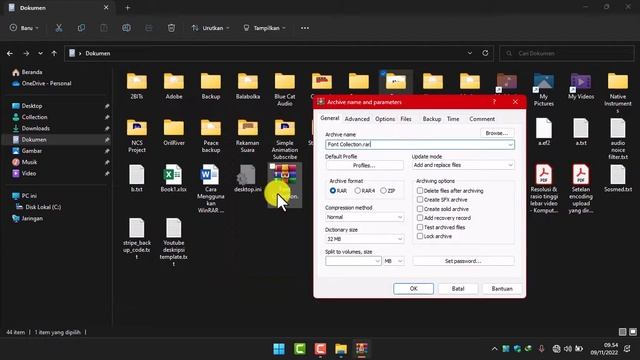Select the Book1.xlsx Excel file
Image resolution: width=640 pixels, height=360 pixels.
click(x=173, y=178)
